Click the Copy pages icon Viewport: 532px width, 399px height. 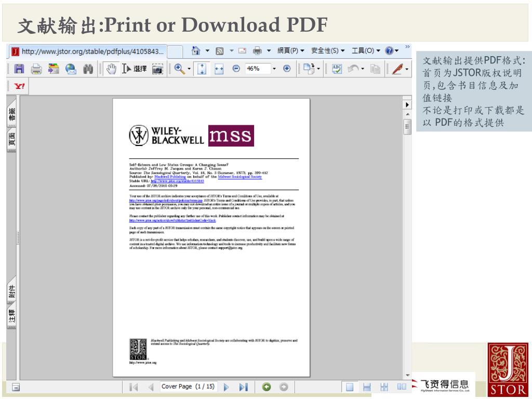pyautogui.click(x=375, y=69)
